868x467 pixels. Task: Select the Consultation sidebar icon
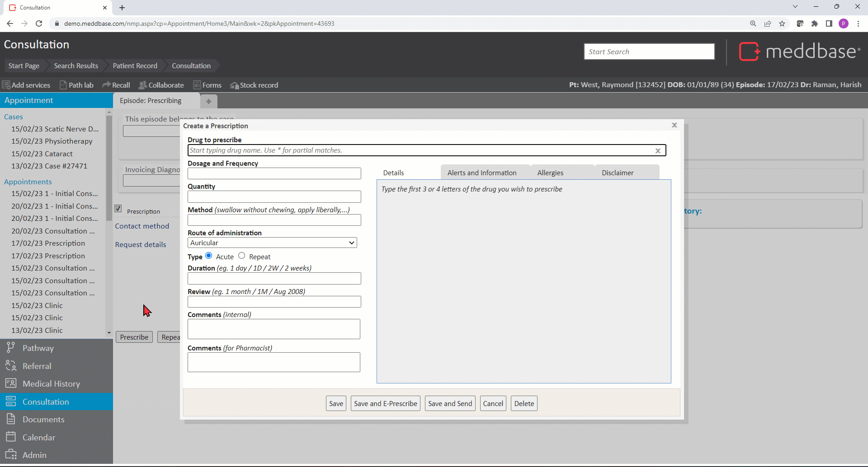[x=11, y=401]
